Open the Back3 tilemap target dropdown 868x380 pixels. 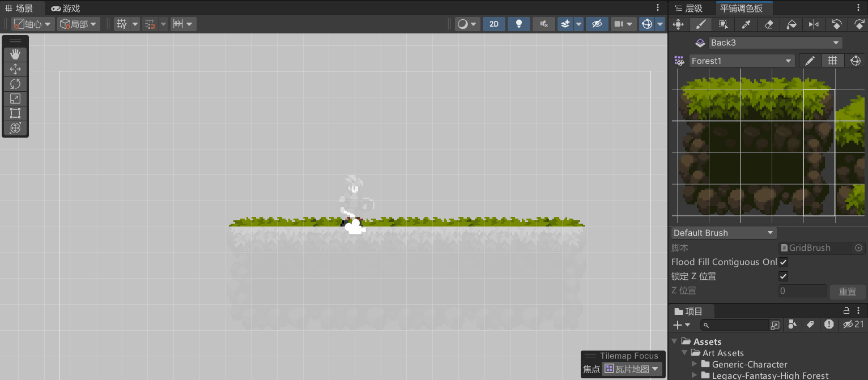(x=774, y=42)
